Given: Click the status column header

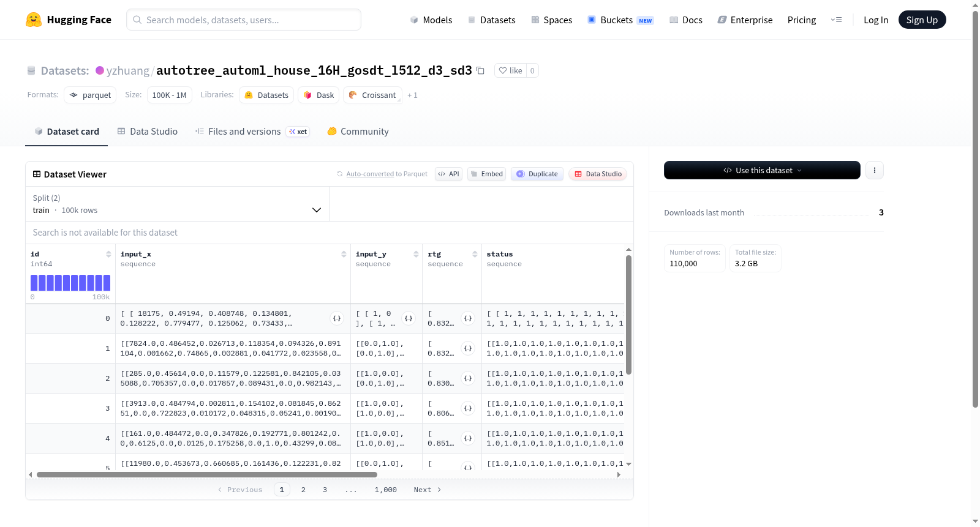Looking at the screenshot, I should tap(500, 254).
